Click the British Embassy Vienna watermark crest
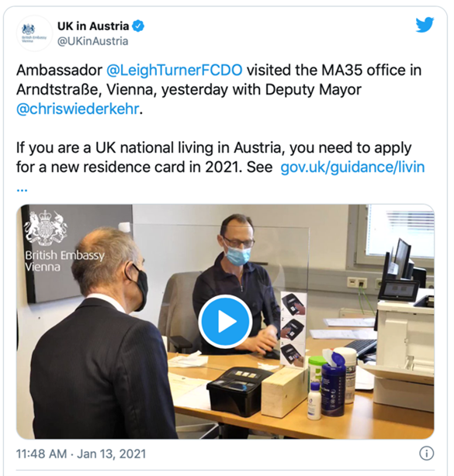This screenshot has height=476, width=454. [x=46, y=227]
